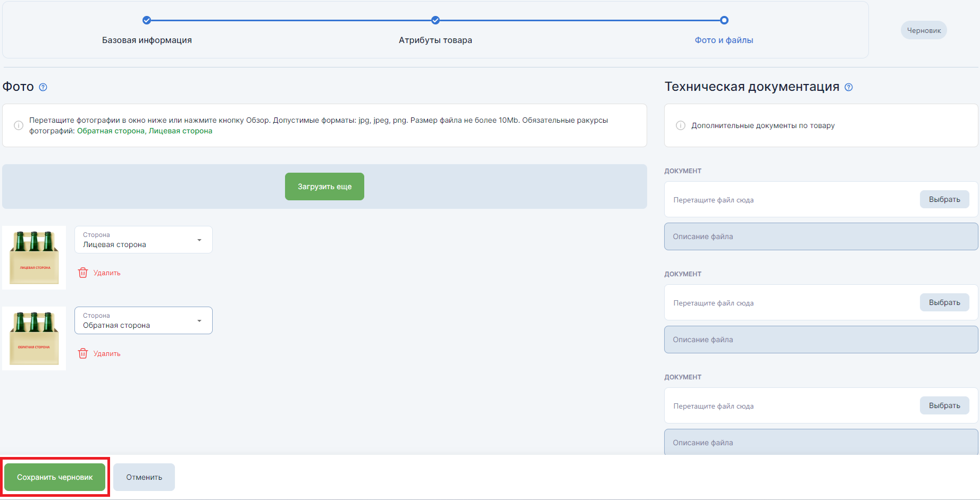Viewport: 980px width, 500px height.
Task: Click current step marker above Фото и файлы
Action: click(724, 20)
